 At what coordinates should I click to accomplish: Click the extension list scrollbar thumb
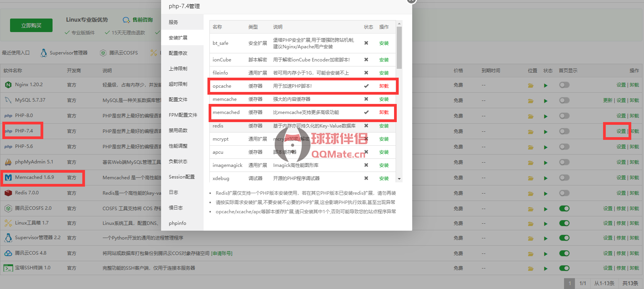point(399,48)
